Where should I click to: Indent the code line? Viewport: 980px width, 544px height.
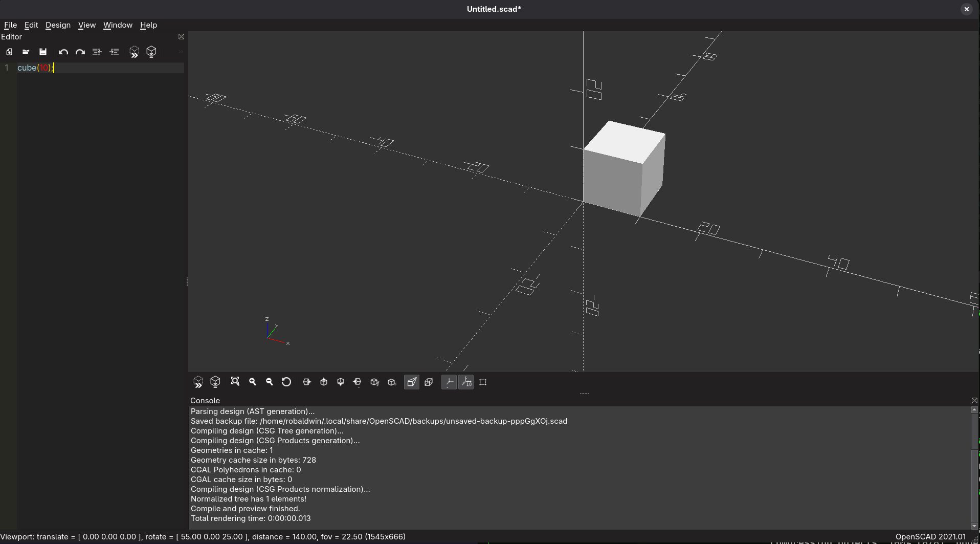pos(114,52)
